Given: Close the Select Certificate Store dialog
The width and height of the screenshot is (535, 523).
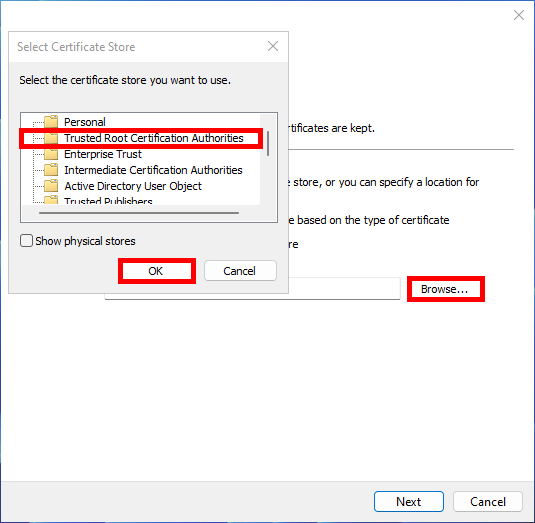Looking at the screenshot, I should [273, 46].
